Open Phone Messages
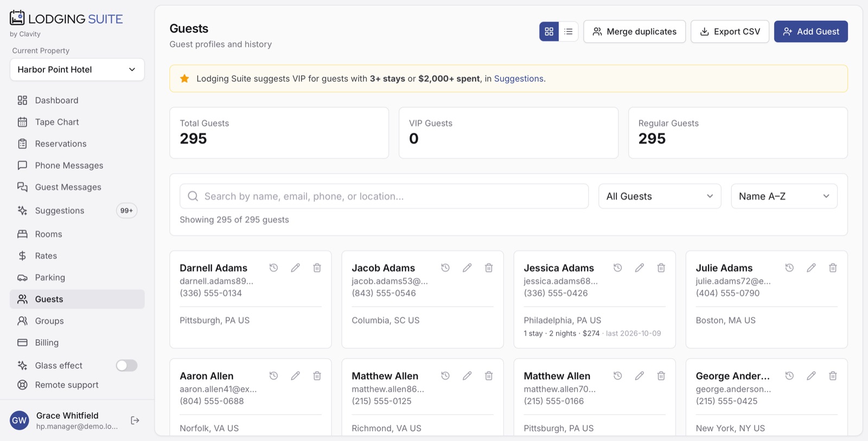Image resolution: width=868 pixels, height=441 pixels. (77, 166)
